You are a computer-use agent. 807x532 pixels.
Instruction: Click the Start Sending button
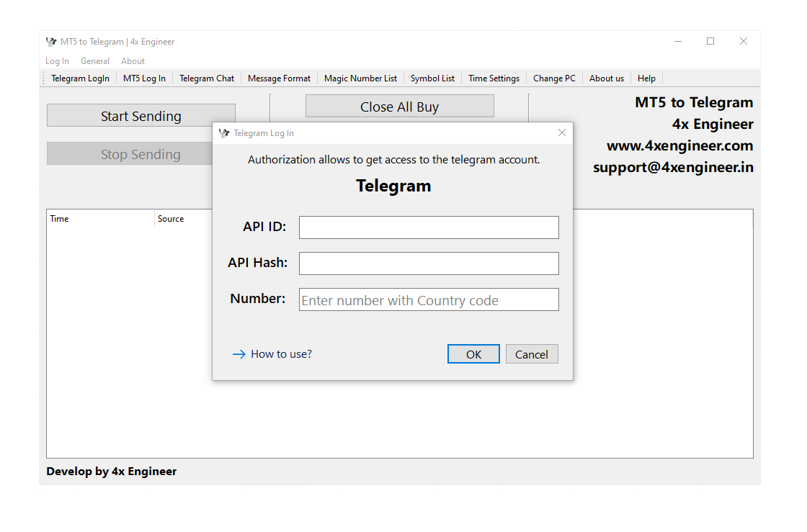(141, 116)
